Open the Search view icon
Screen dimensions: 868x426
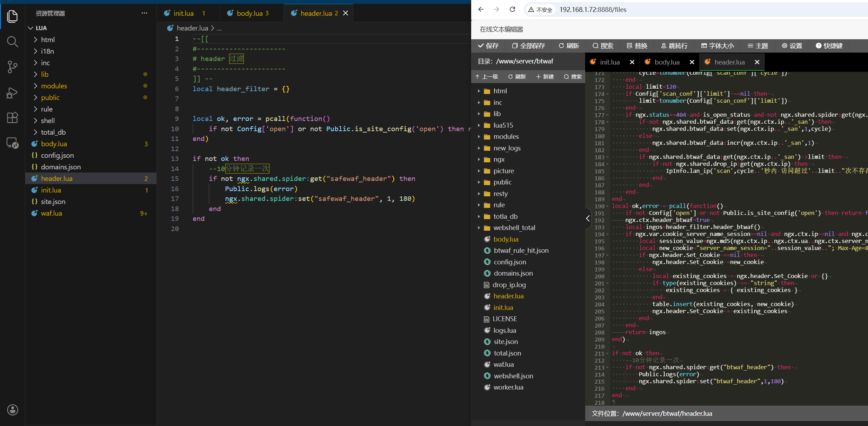click(x=12, y=41)
